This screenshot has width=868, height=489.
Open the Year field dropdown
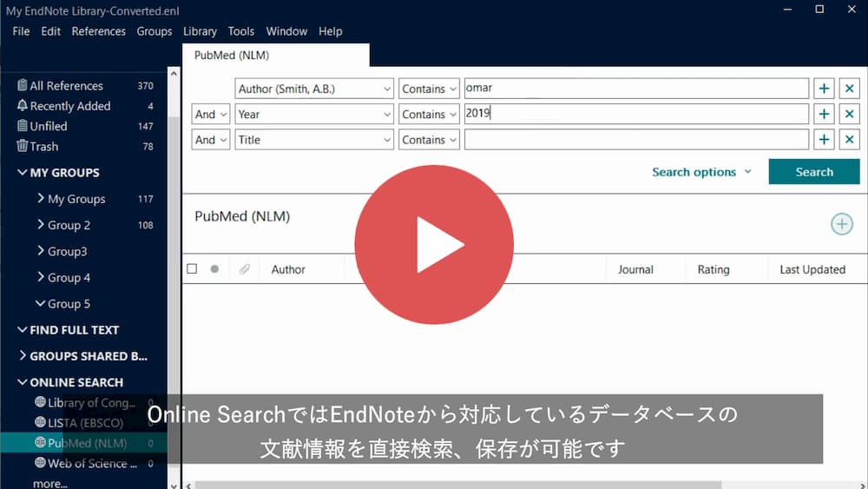pyautogui.click(x=314, y=114)
